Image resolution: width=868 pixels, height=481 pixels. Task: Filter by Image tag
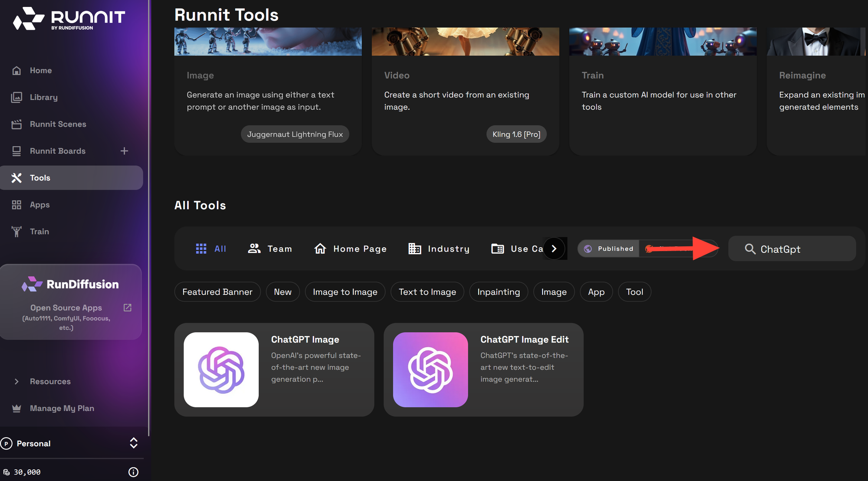554,292
